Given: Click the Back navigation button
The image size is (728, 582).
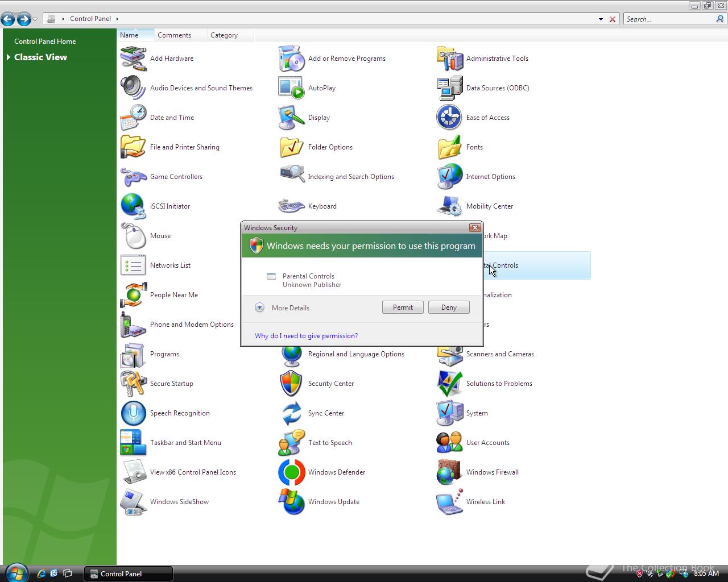Looking at the screenshot, I should point(8,19).
